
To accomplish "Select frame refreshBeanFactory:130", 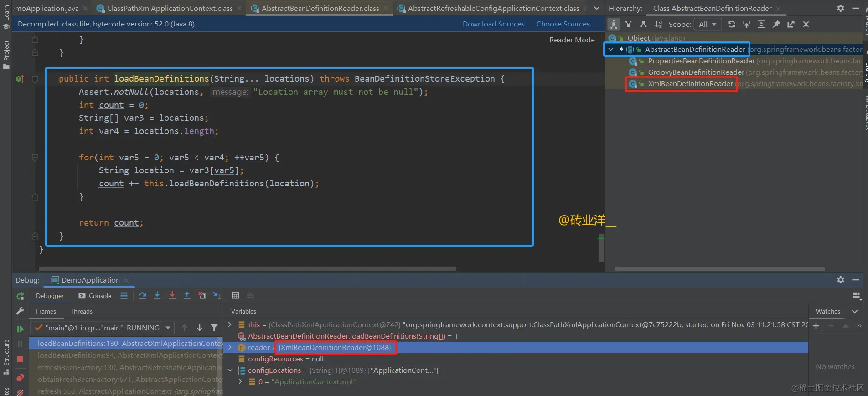I will pos(126,367).
